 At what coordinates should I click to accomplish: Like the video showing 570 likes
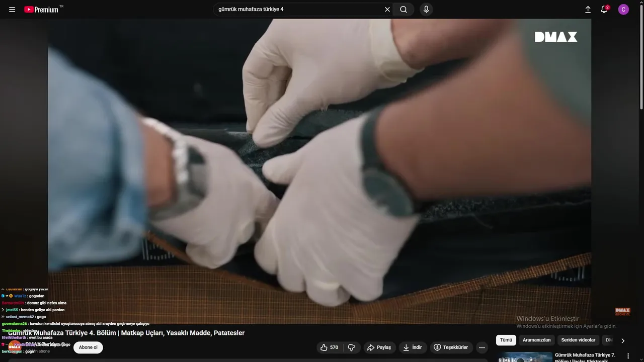click(330, 347)
